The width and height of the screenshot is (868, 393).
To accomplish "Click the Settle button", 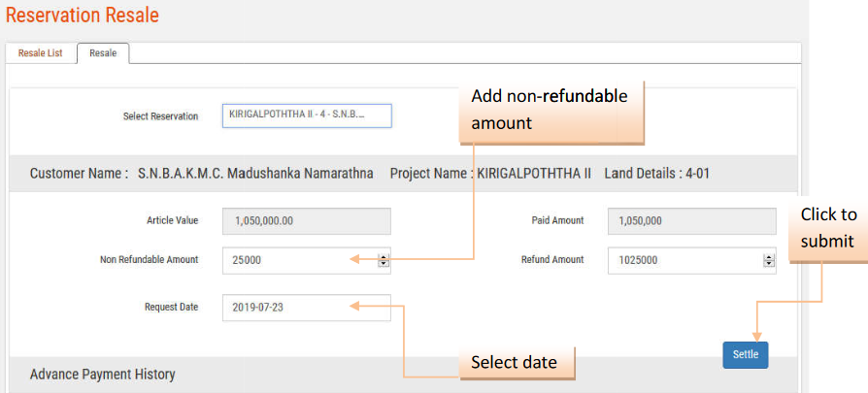I will [745, 355].
